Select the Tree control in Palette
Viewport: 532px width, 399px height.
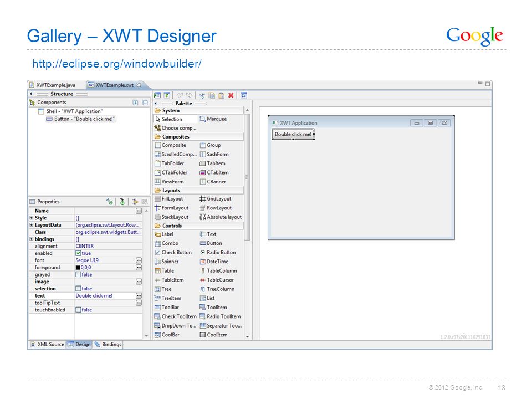pos(163,289)
